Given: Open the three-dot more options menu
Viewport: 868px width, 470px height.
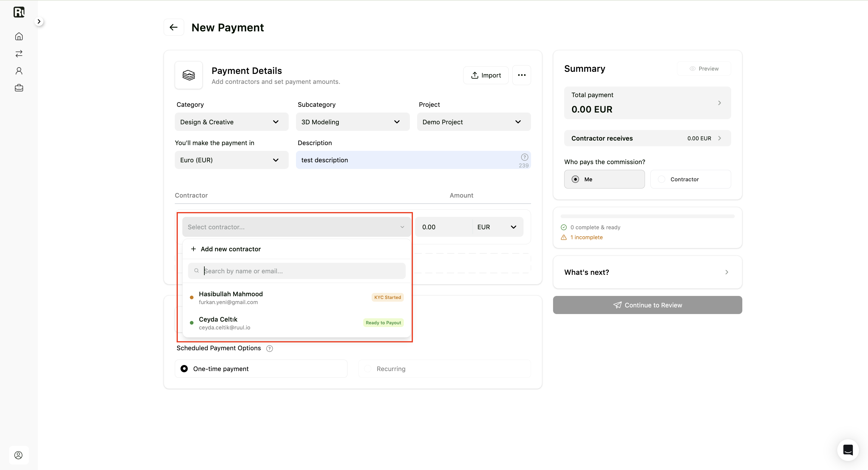Looking at the screenshot, I should 521,75.
